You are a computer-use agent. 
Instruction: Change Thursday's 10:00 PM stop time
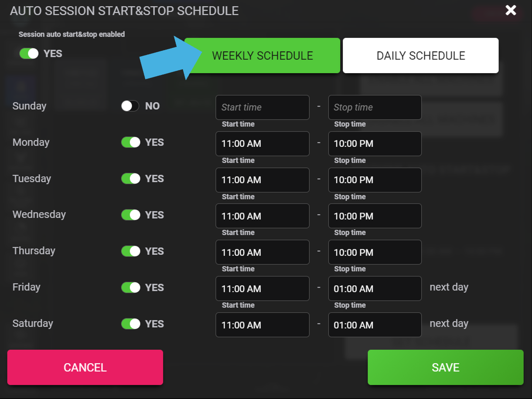[375, 253]
